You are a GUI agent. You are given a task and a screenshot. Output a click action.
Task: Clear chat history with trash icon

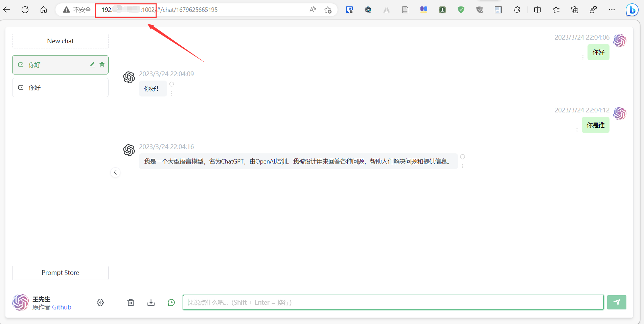pos(131,302)
